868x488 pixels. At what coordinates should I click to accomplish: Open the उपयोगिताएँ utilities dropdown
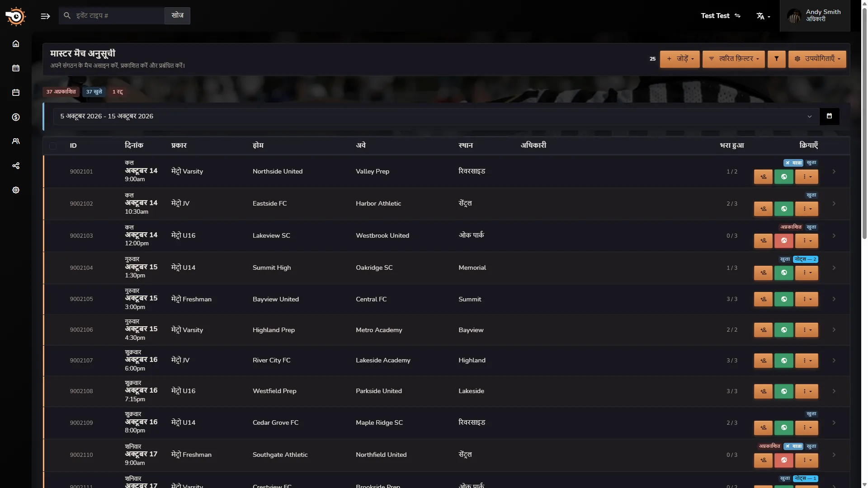pyautogui.click(x=817, y=59)
